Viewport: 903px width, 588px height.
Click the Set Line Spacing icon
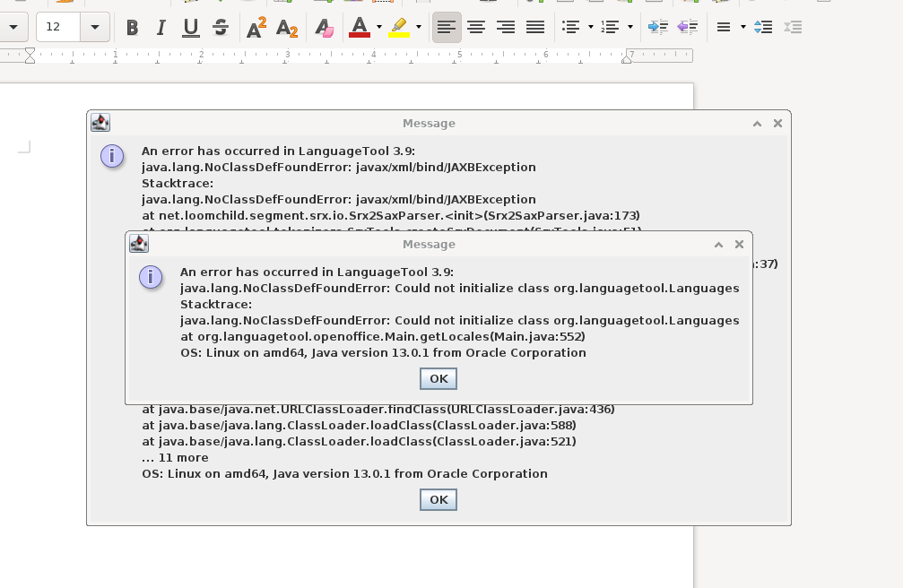pyautogui.click(x=724, y=27)
